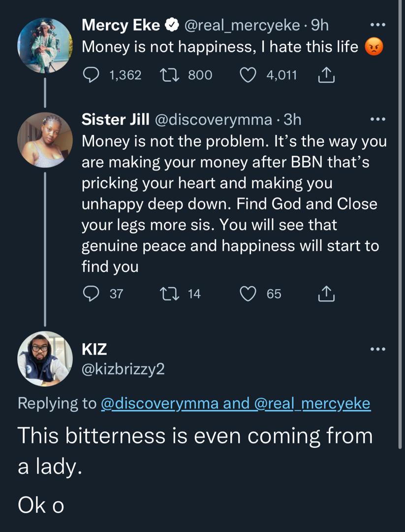View Sister Jill's profile picture
The width and height of the screenshot is (405, 532).
pyautogui.click(x=45, y=140)
